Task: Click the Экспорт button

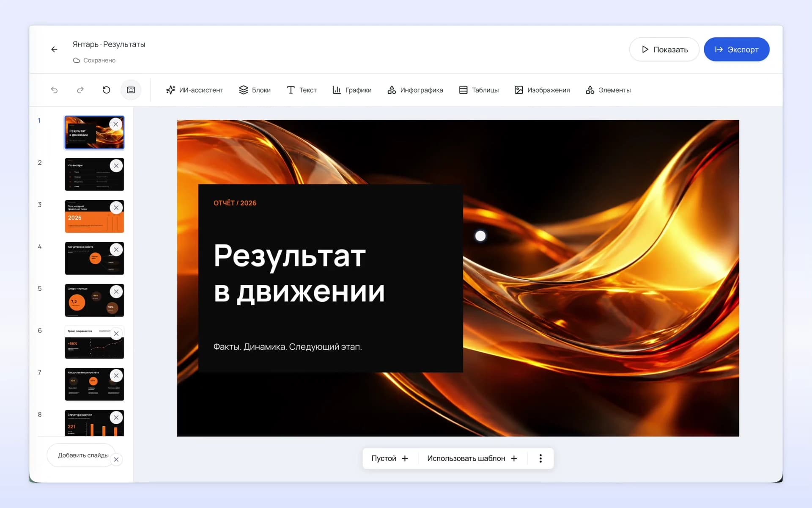Action: coord(736,50)
